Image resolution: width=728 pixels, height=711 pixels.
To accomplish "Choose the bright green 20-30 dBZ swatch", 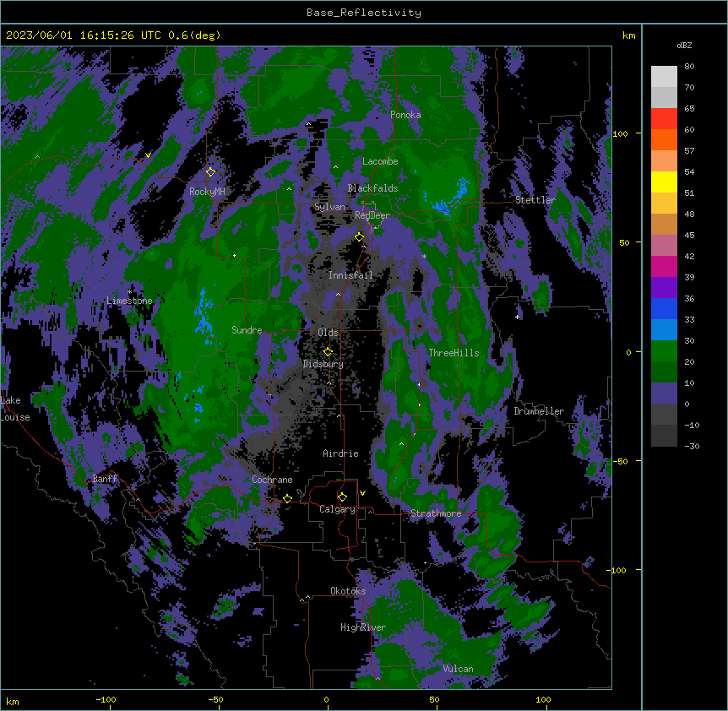I will point(664,351).
